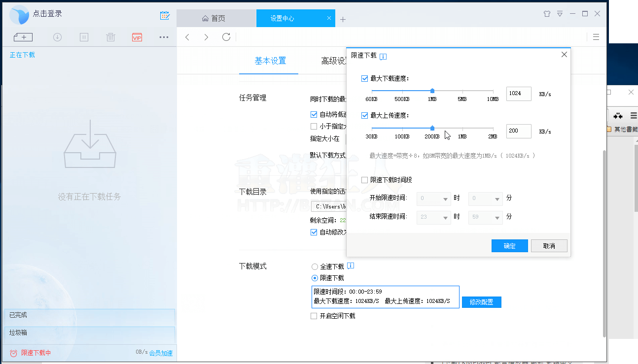Click the start download arrow icon

pyautogui.click(x=57, y=37)
